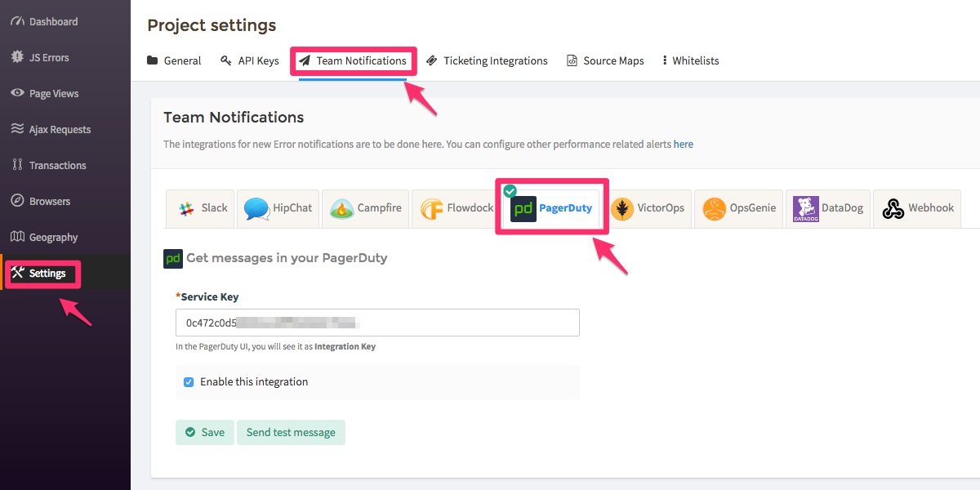Screen dimensions: 980x490
Task: Click the Source Maps file icon
Action: [572, 60]
